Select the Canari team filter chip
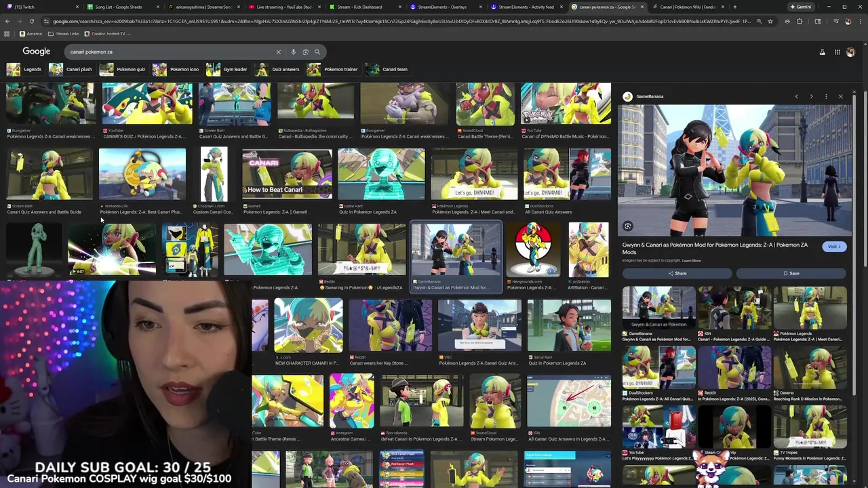 click(387, 69)
